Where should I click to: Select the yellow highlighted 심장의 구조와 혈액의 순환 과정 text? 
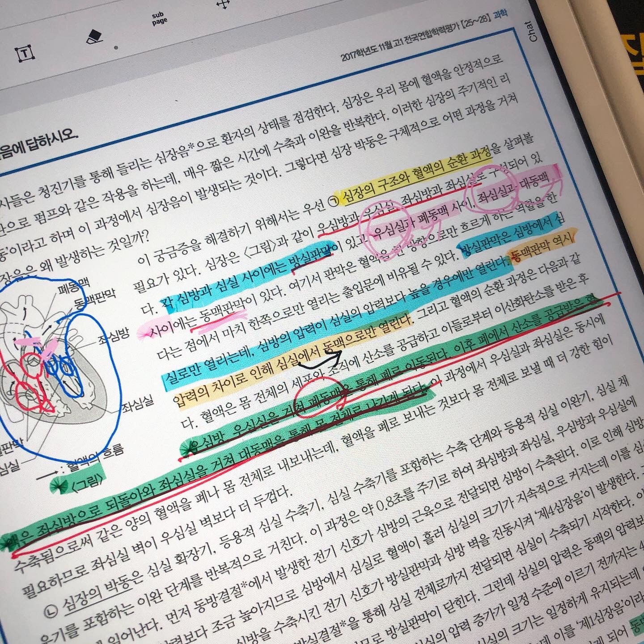pyautogui.click(x=416, y=175)
